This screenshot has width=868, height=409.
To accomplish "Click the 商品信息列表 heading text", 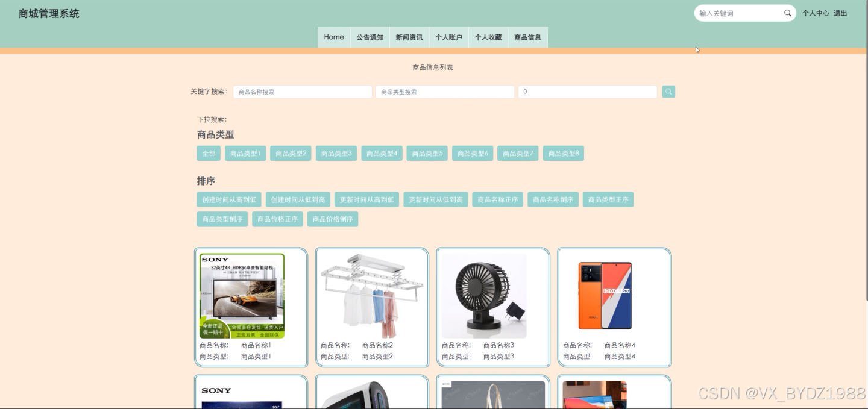I will tap(433, 67).
